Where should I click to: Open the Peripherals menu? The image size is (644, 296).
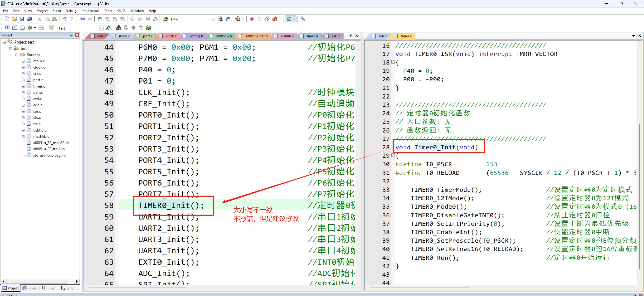[x=90, y=11]
